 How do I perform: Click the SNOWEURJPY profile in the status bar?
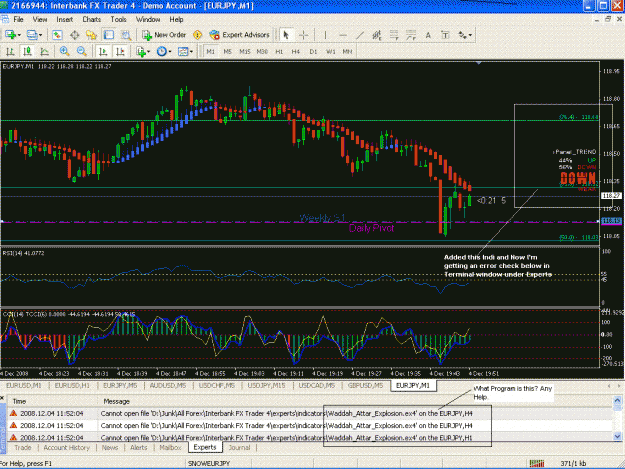209,463
